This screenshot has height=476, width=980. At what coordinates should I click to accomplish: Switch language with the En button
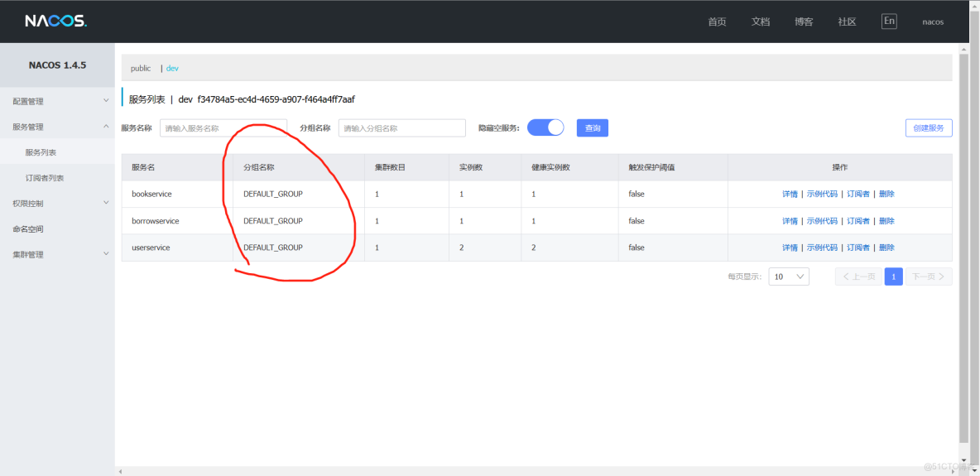pos(889,22)
